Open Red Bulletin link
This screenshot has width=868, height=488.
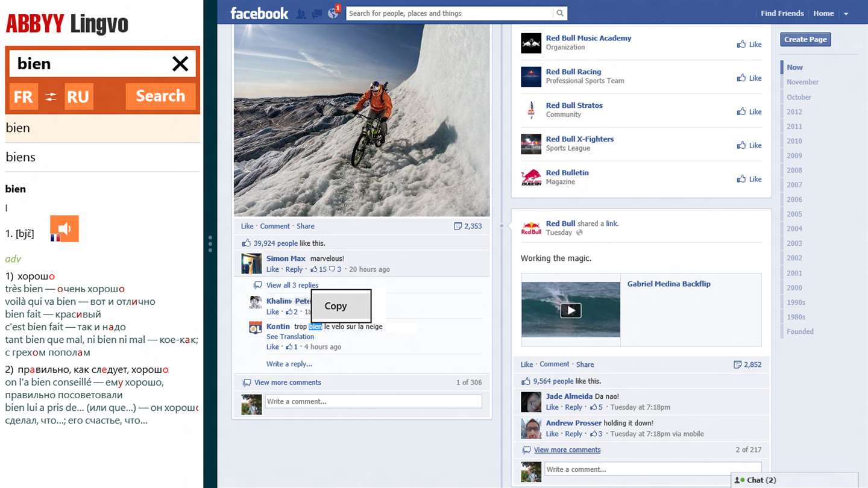[567, 173]
